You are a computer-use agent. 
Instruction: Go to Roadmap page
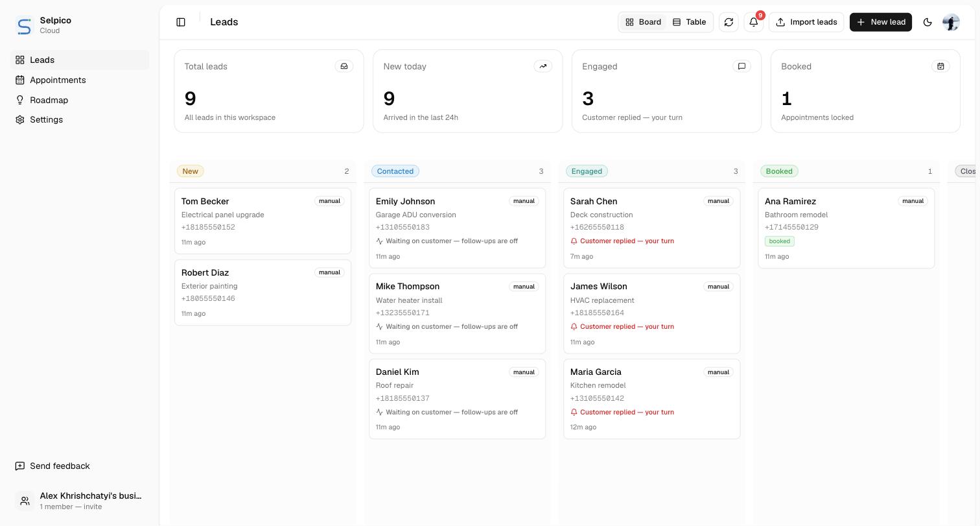(x=80, y=100)
